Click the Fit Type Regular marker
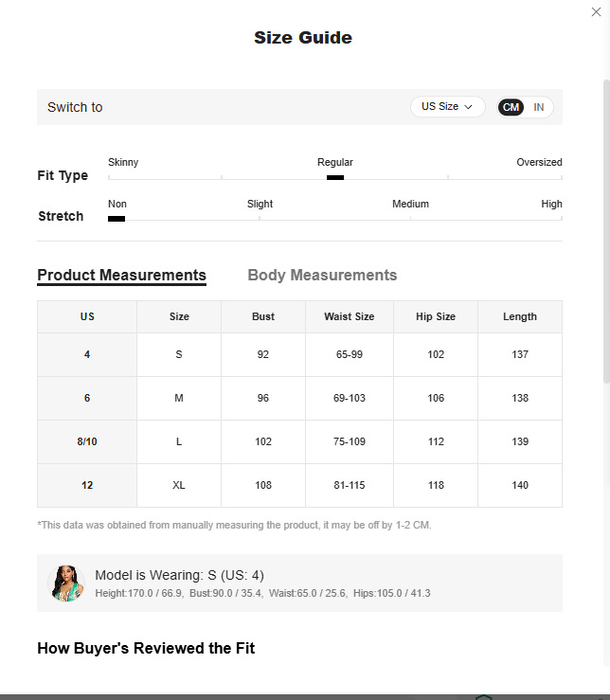The height and width of the screenshot is (700, 610). pos(335,177)
